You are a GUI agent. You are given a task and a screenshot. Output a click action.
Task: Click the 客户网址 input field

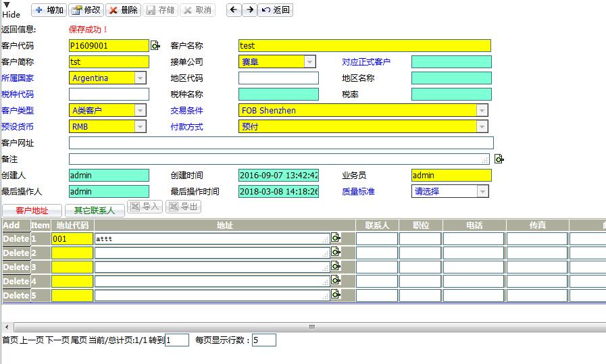point(281,143)
